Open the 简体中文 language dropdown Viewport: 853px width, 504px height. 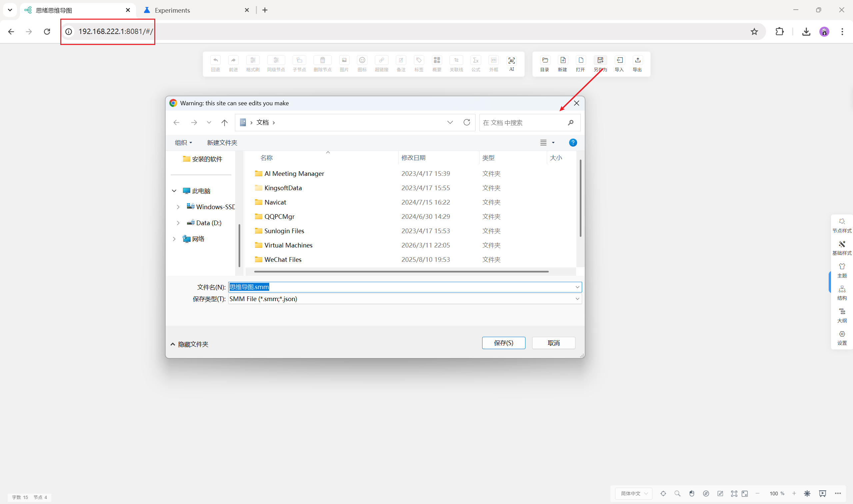(x=634, y=493)
